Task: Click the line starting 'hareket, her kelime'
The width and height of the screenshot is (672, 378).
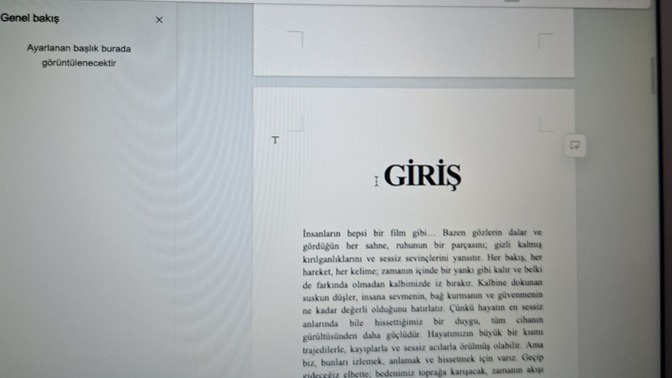Action: point(422,270)
